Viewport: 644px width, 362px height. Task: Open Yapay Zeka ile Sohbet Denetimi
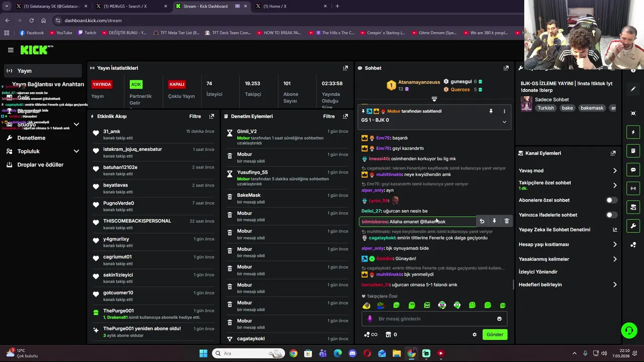pyautogui.click(x=568, y=230)
